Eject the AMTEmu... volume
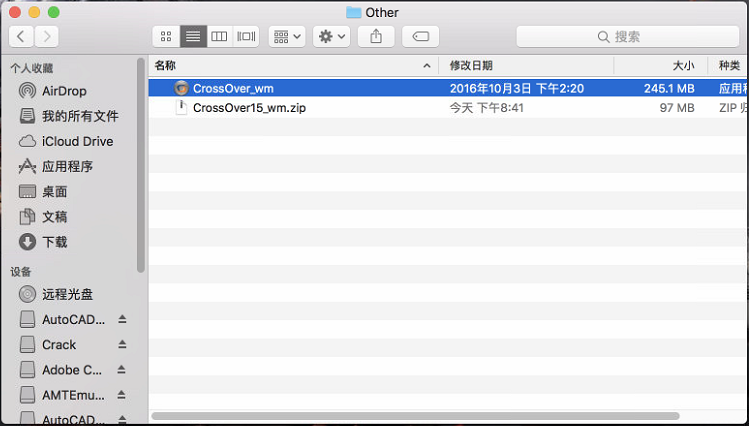The width and height of the screenshot is (749, 426). tap(121, 395)
